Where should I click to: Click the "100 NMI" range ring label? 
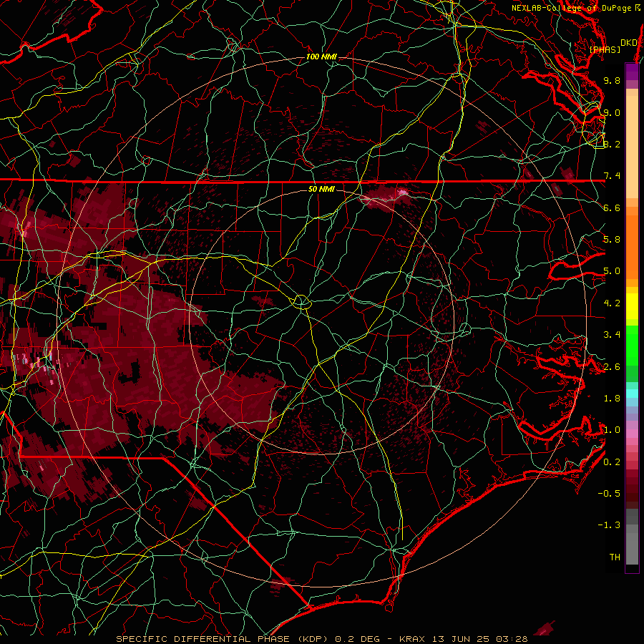coord(321,57)
